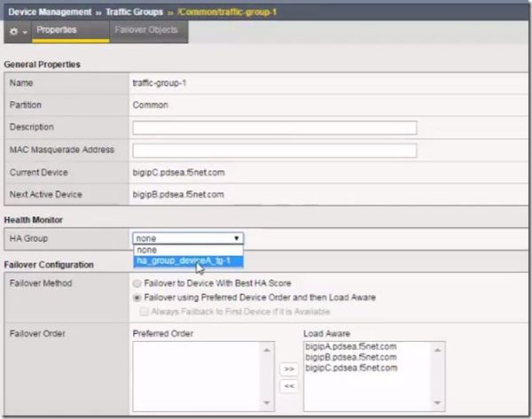Image resolution: width=532 pixels, height=419 pixels.
Task: Click the >> move right button
Action: click(x=289, y=369)
